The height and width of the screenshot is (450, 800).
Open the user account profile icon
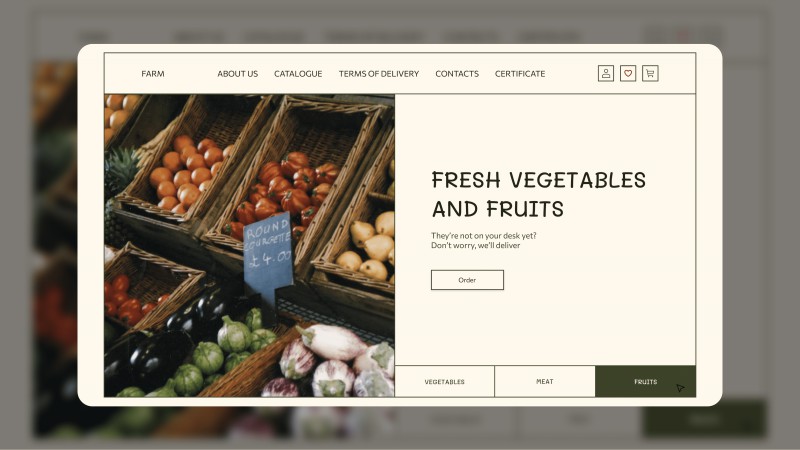point(606,73)
